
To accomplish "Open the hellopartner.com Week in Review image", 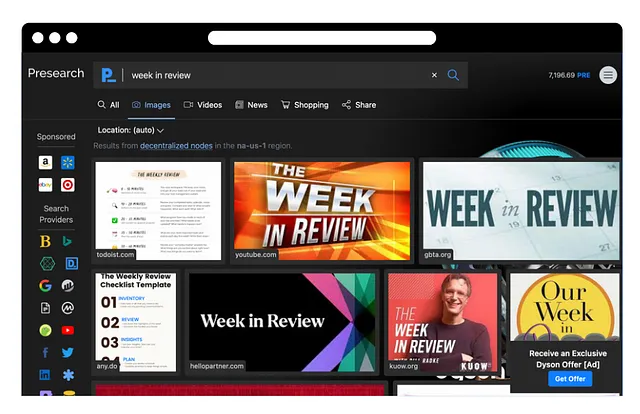I will click(282, 322).
